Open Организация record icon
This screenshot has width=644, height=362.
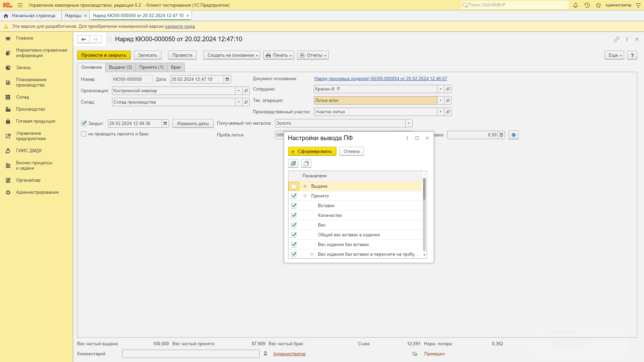point(246,91)
